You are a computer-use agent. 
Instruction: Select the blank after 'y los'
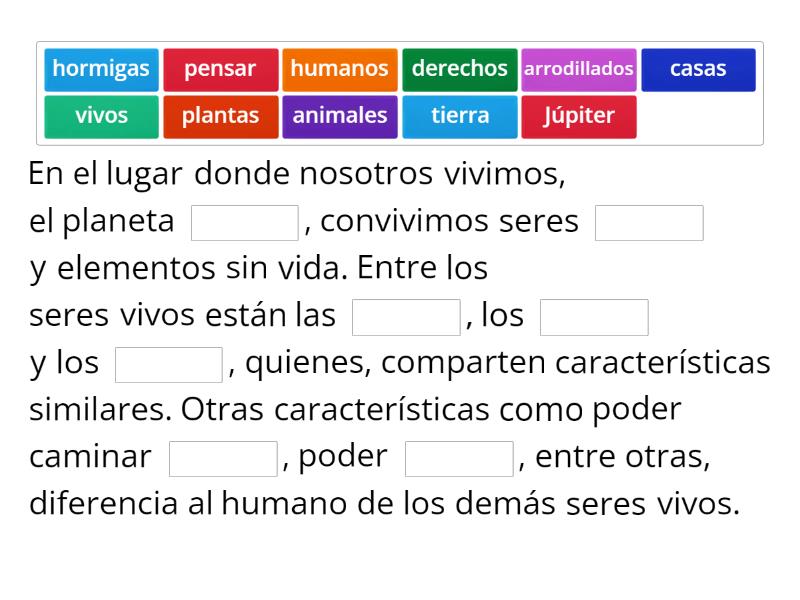(168, 362)
